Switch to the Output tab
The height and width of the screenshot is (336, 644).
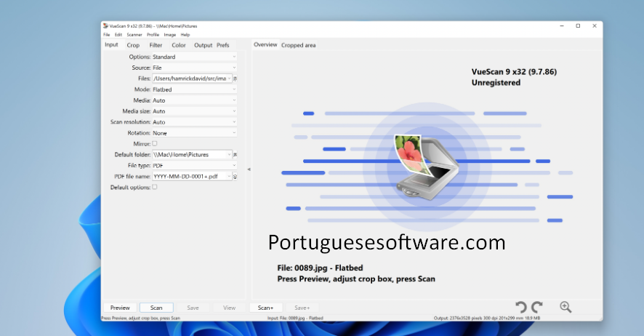203,45
